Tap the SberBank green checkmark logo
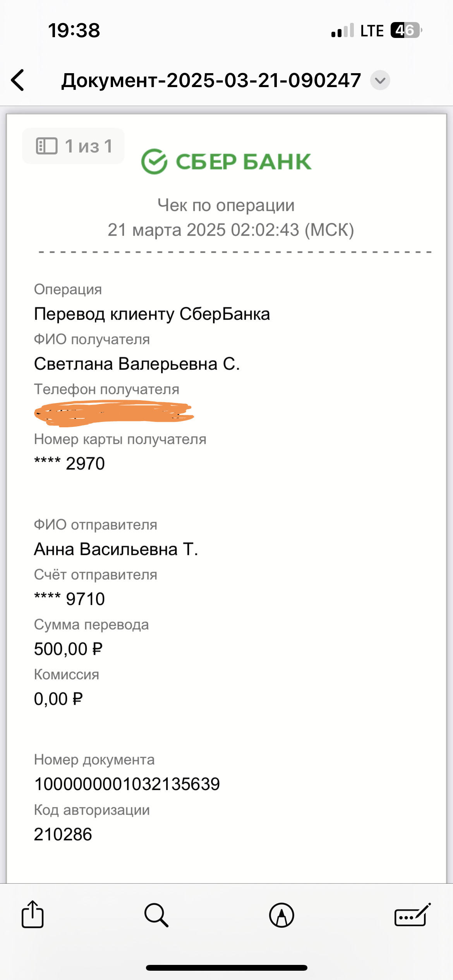The width and height of the screenshot is (453, 980). pyautogui.click(x=154, y=161)
